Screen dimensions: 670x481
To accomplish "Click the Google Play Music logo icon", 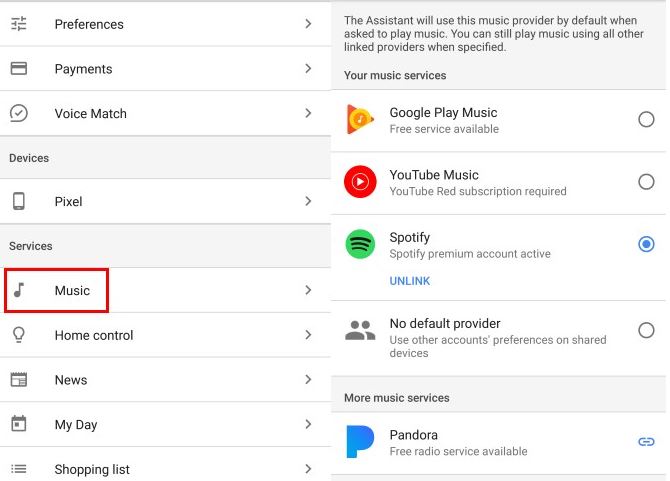I will pos(360,120).
